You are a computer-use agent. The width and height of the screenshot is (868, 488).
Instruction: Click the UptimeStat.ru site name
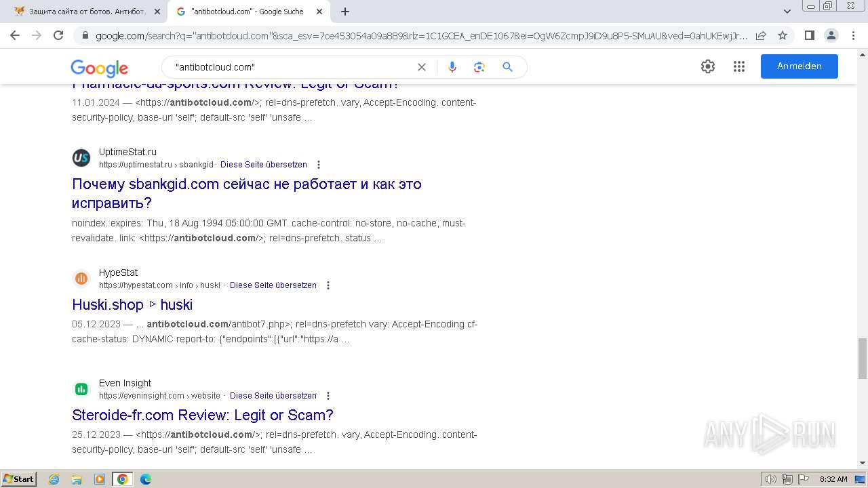(127, 152)
